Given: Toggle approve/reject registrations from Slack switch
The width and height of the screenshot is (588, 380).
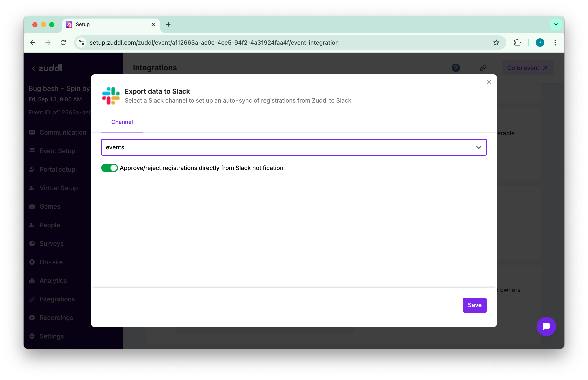Looking at the screenshot, I should (x=109, y=168).
